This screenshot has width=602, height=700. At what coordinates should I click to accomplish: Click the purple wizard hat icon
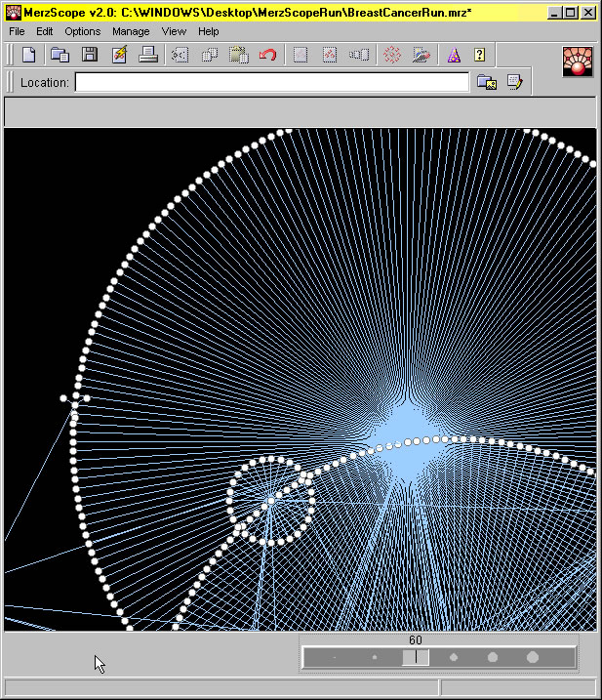coord(453,56)
